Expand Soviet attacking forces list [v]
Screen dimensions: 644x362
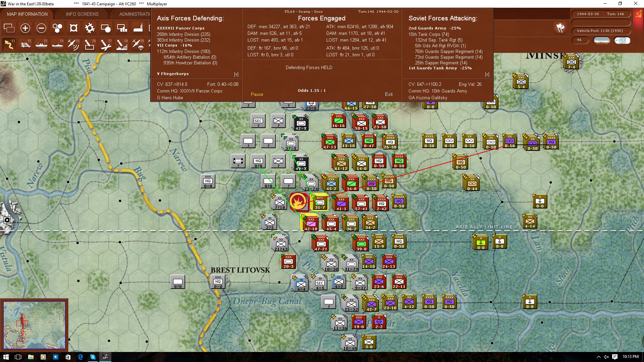487,74
